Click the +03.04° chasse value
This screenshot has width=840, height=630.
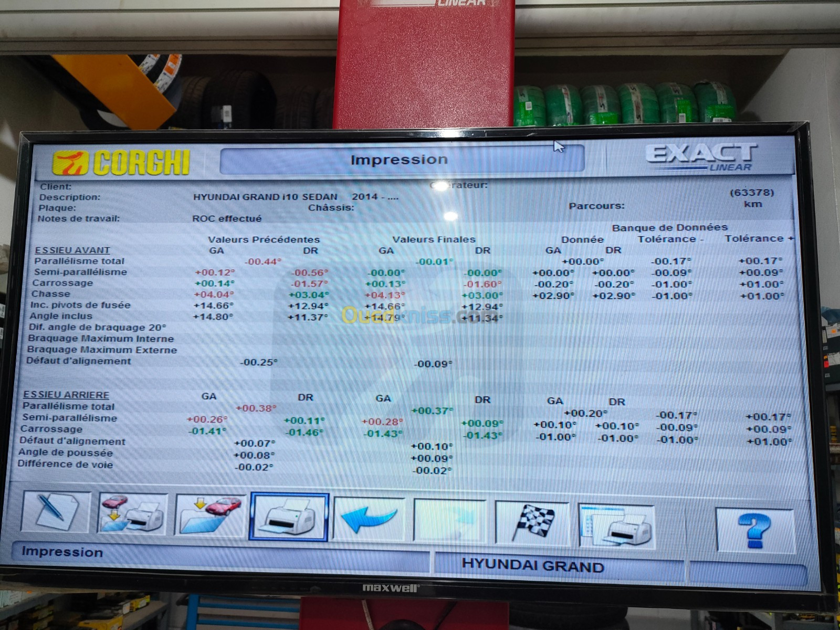309,295
